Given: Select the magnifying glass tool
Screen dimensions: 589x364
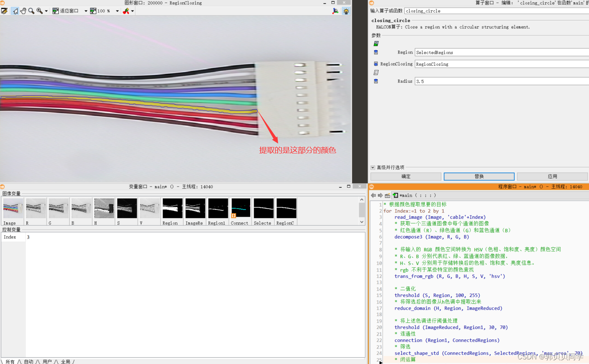Looking at the screenshot, I should tap(31, 11).
